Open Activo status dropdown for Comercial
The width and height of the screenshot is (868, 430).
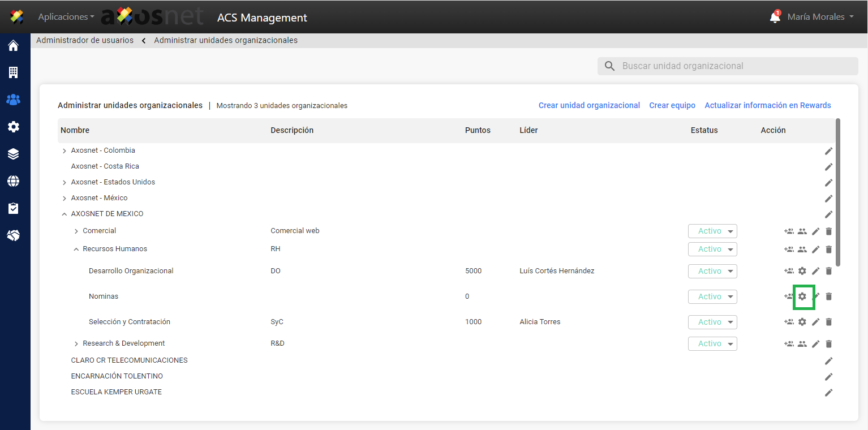pyautogui.click(x=712, y=231)
